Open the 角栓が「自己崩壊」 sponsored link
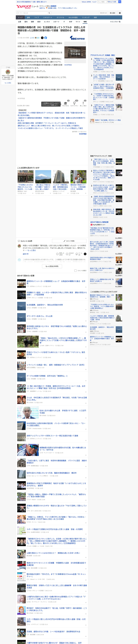Screen dimensions: 138x644 point(108,120)
